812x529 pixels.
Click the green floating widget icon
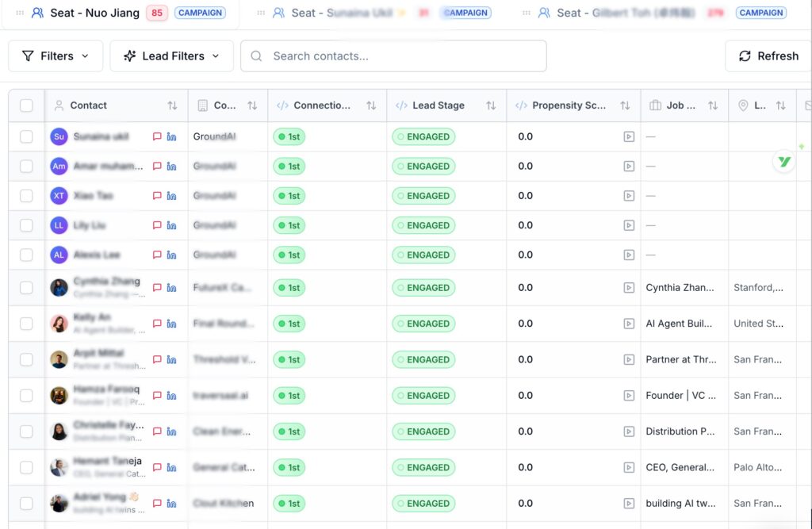click(784, 162)
